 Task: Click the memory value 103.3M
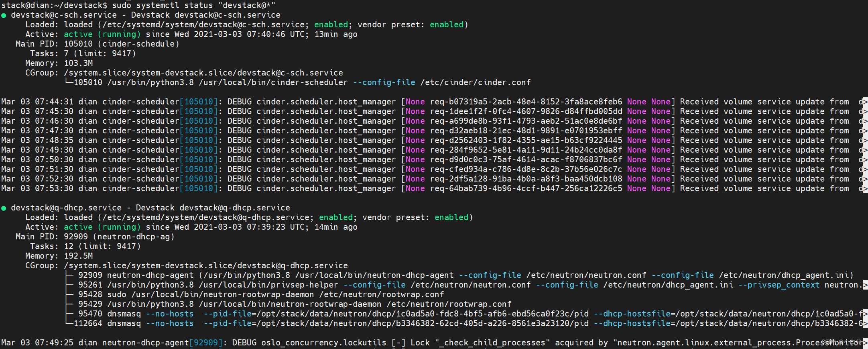pyautogui.click(x=78, y=63)
